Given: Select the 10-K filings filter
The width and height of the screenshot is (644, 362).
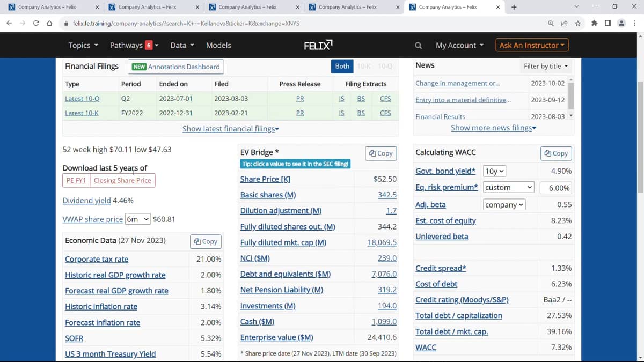Looking at the screenshot, I should [364, 66].
